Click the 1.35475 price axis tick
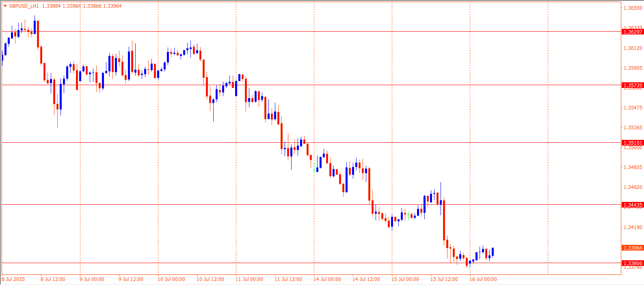Image resolution: width=644 pixels, height=285 pixels. [633, 108]
